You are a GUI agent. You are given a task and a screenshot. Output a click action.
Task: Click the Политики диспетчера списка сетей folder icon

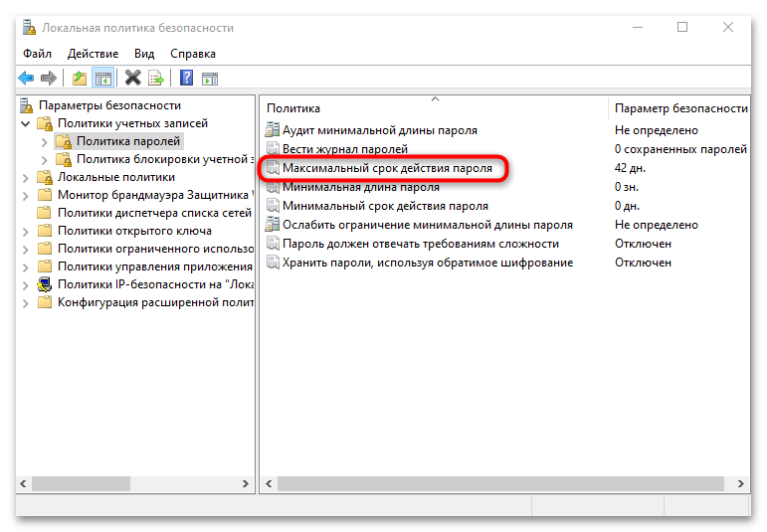point(45,213)
